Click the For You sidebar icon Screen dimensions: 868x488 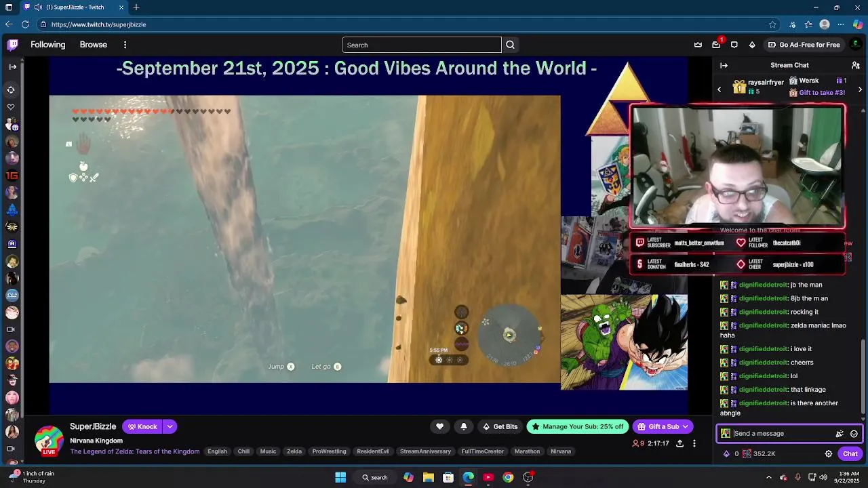click(x=11, y=89)
